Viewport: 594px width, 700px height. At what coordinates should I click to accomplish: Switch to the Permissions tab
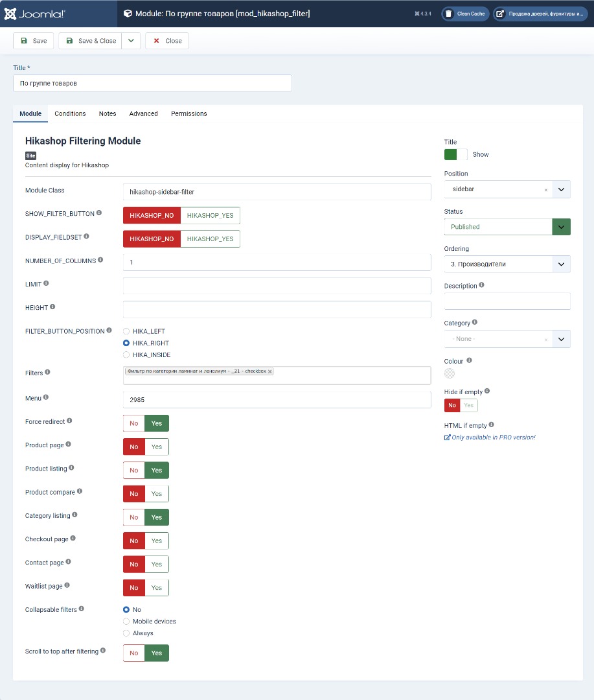pyautogui.click(x=188, y=114)
